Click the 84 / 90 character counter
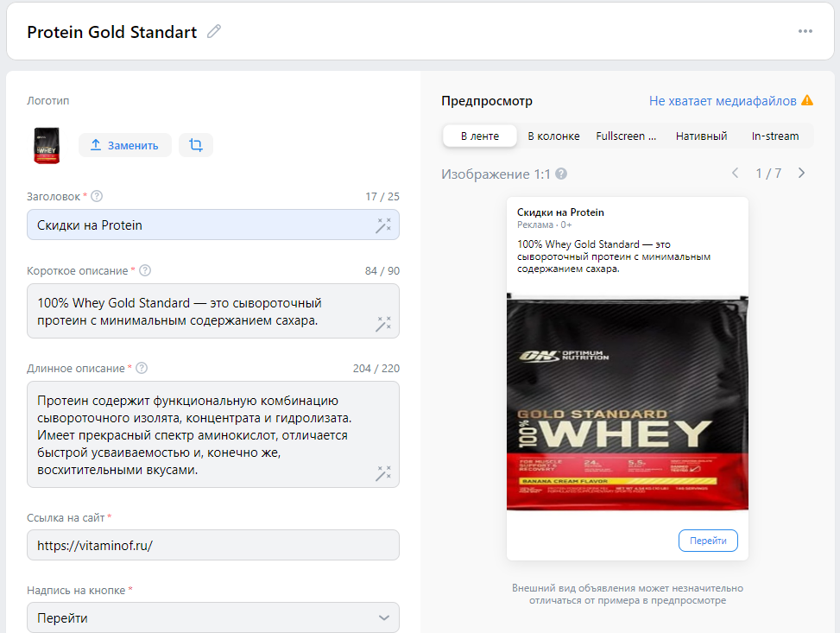The image size is (840, 633). pyautogui.click(x=382, y=271)
